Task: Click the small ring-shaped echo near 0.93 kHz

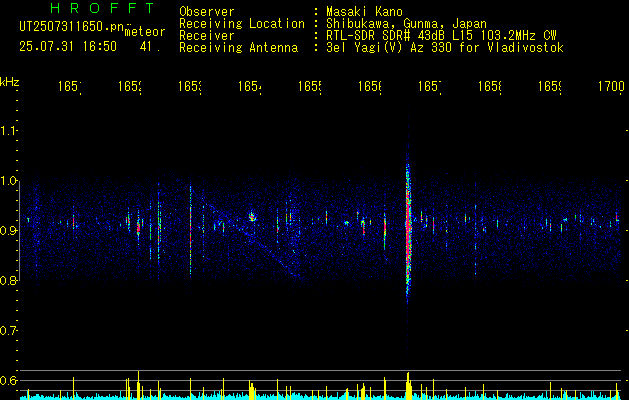Action: tap(252, 217)
